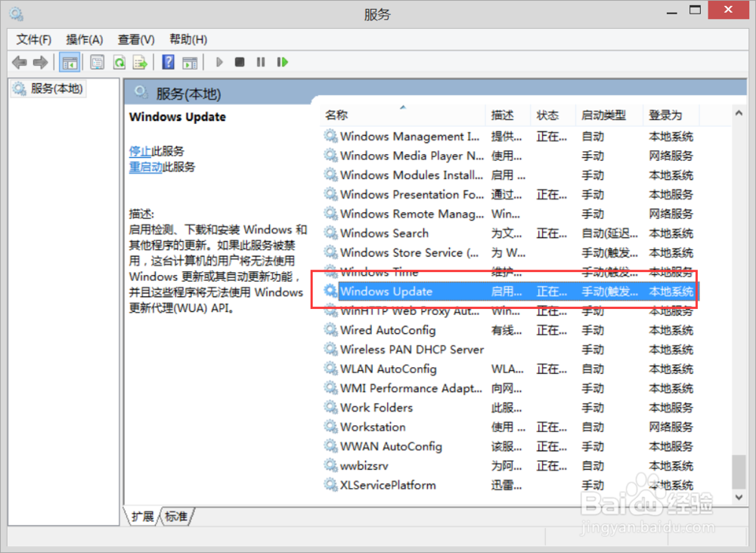Click the 自动(延迟... startup type of Windows Search

point(609,233)
